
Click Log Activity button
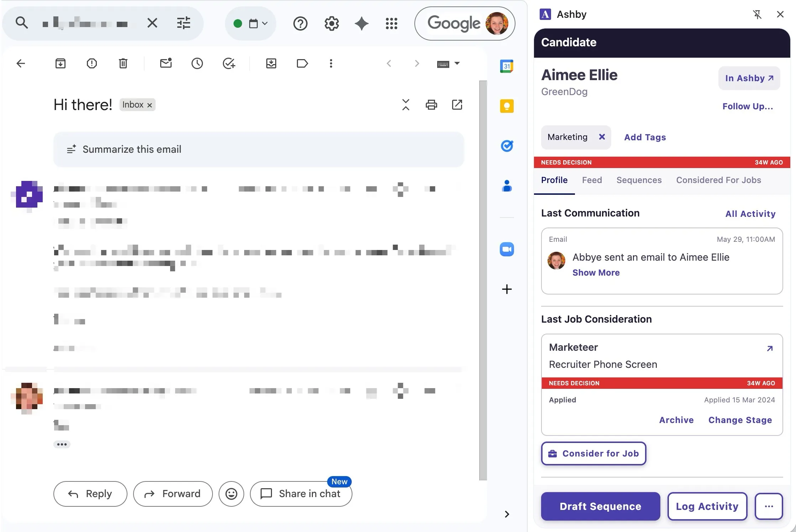tap(707, 506)
